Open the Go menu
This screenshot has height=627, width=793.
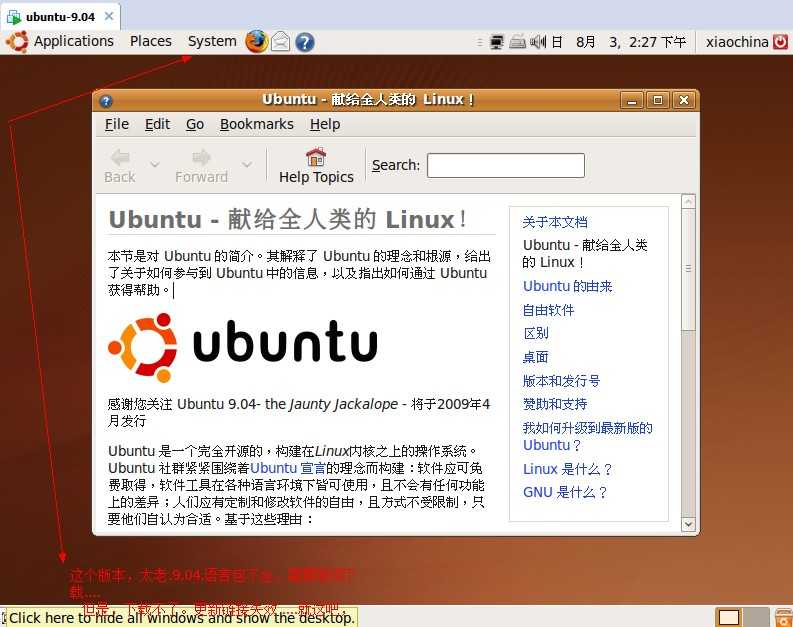tap(195, 124)
